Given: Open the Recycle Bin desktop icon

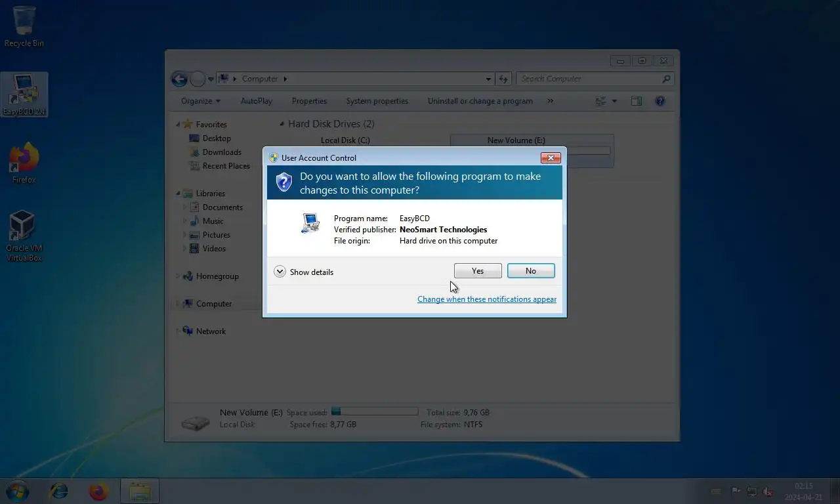Looking at the screenshot, I should [x=24, y=27].
